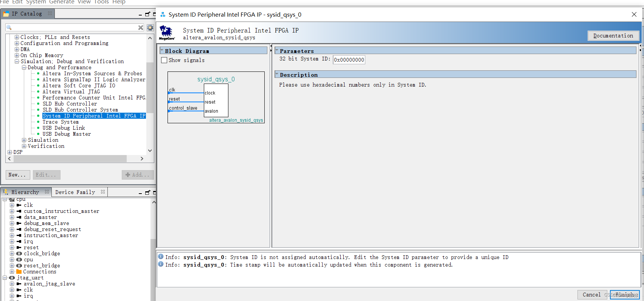Click the orange Connections folder icon

coord(19,272)
